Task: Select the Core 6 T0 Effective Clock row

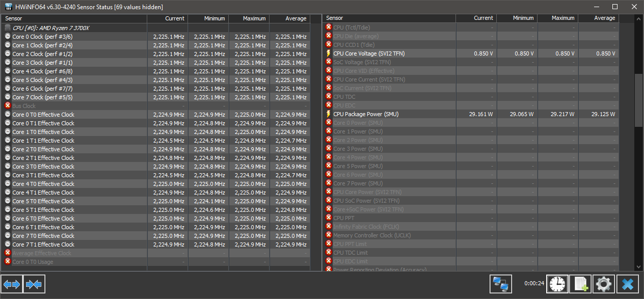Action: [155, 219]
